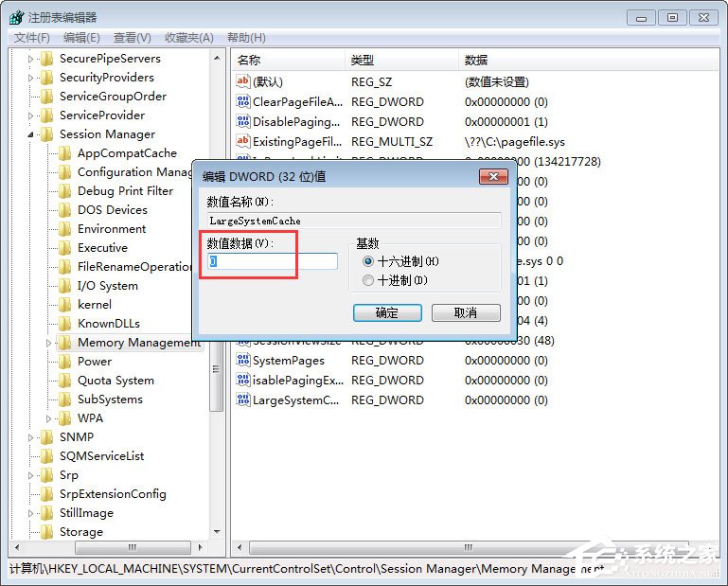Close the 编辑 DWORD dialog
Viewport: 728px width, 586px height.
point(493,176)
